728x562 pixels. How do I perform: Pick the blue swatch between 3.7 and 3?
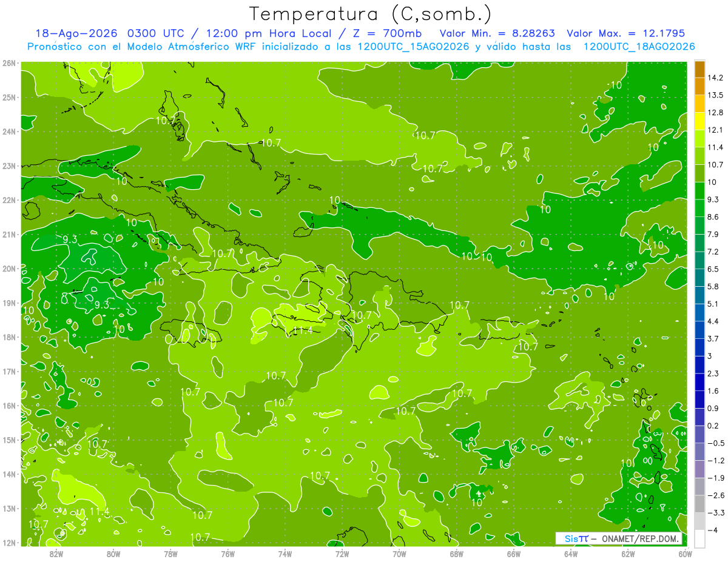click(699, 347)
